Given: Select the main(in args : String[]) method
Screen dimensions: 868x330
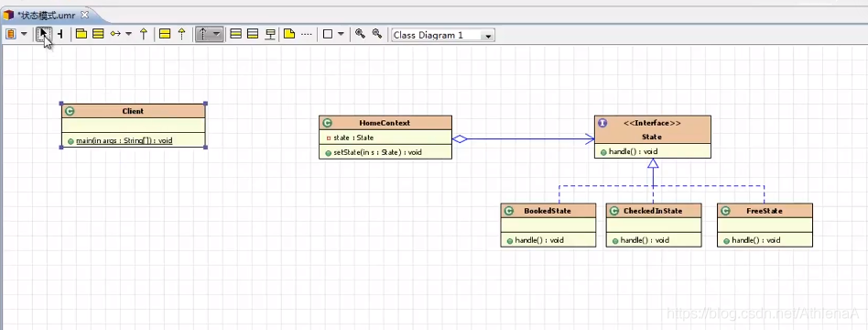Looking at the screenshot, I should [124, 141].
